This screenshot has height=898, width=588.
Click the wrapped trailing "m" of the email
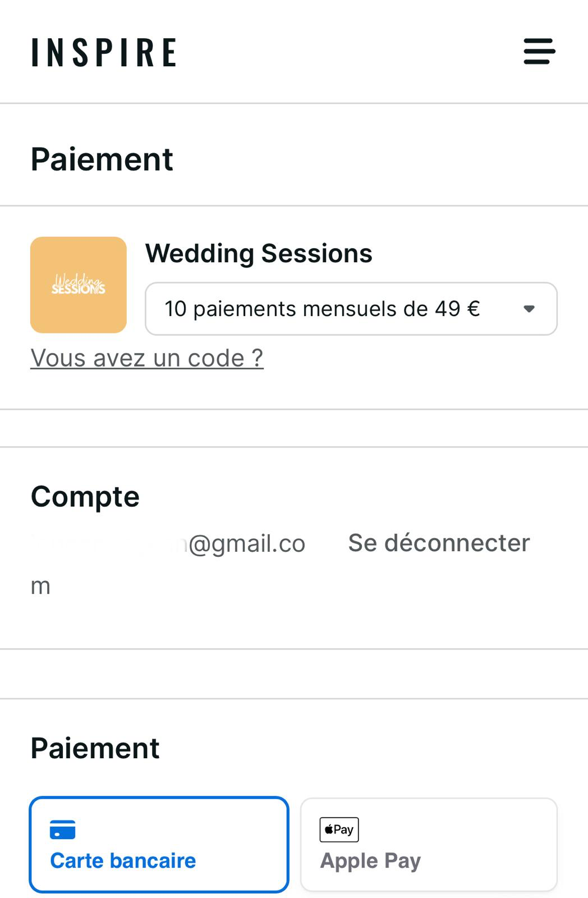click(40, 586)
